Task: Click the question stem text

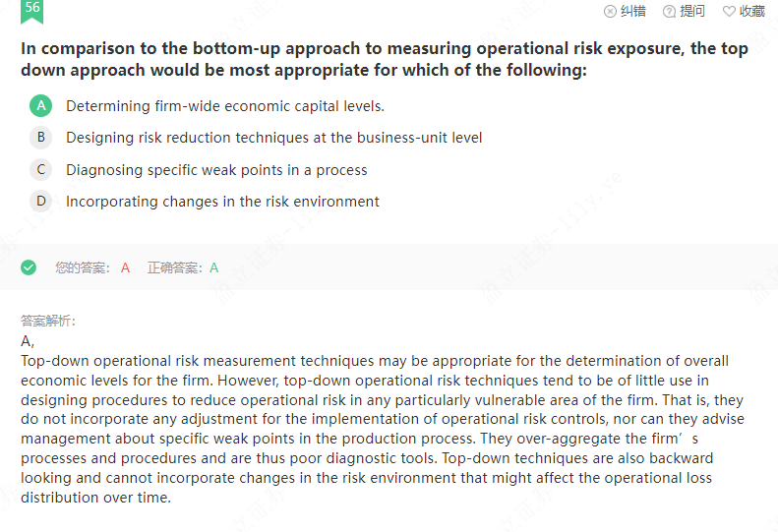Action: coord(384,59)
